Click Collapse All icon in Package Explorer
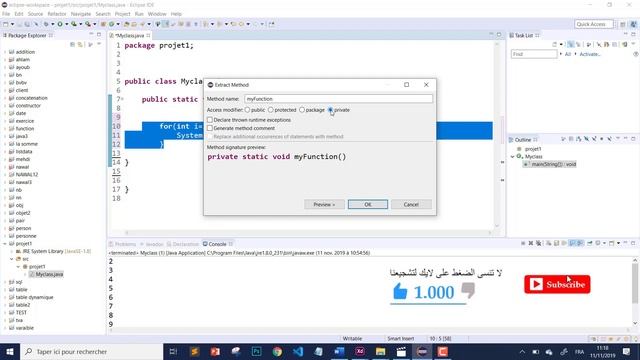 click(73, 44)
